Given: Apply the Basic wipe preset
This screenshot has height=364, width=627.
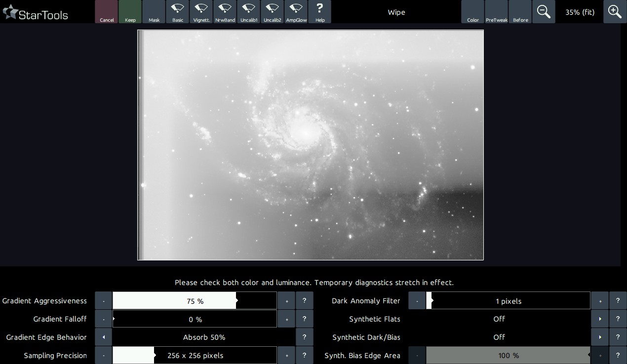Looking at the screenshot, I should point(177,12).
